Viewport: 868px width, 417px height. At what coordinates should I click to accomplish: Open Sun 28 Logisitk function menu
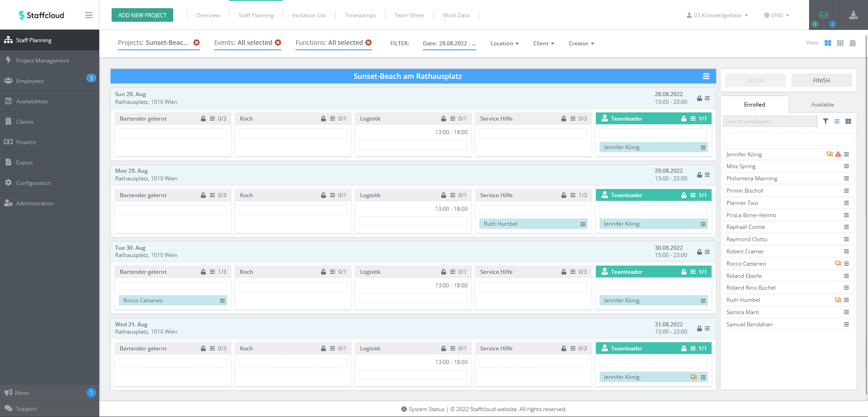tap(453, 119)
